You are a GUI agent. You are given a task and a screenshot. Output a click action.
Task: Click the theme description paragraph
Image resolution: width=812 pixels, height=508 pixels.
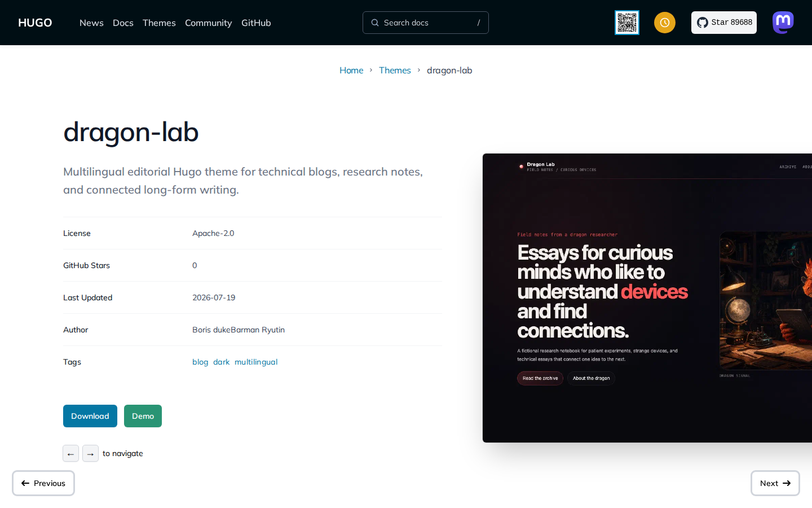243,181
